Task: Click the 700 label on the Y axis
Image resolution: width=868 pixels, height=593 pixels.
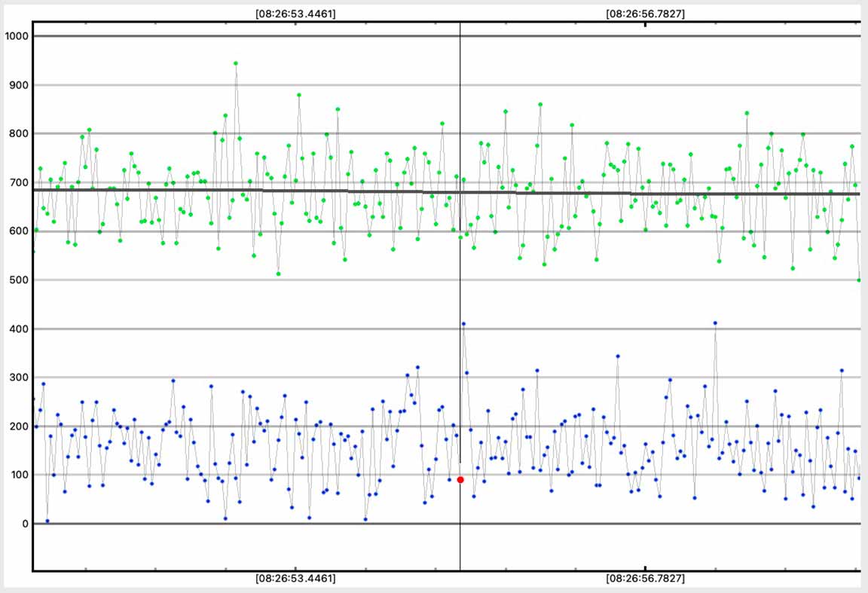Action: 18,183
